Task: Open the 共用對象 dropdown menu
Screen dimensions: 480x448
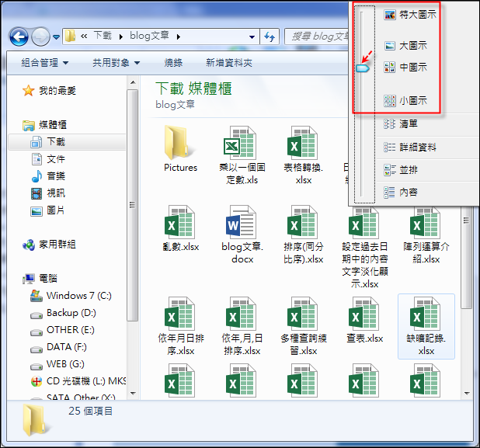Action: point(116,63)
